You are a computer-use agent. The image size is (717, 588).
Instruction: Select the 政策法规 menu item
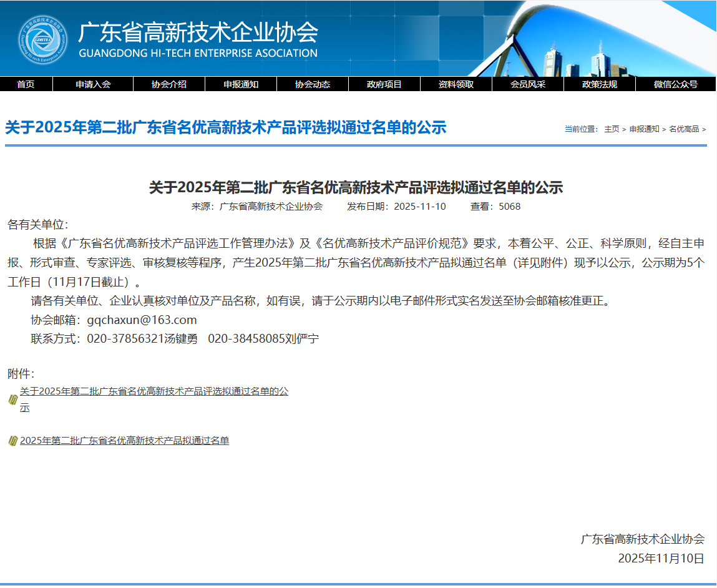click(x=600, y=84)
